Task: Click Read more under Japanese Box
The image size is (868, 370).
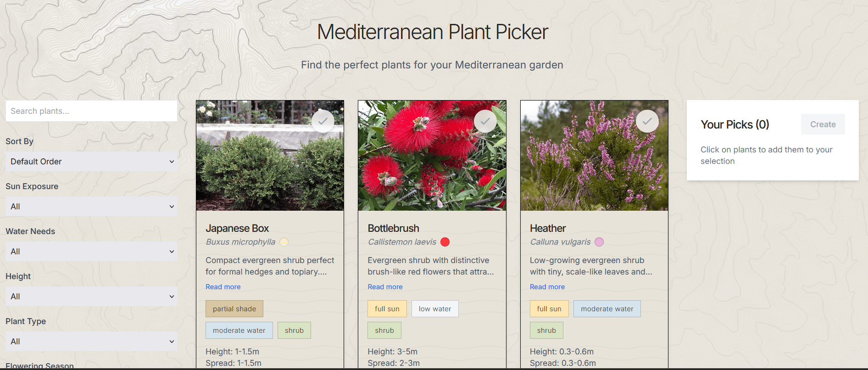Action: tap(223, 287)
